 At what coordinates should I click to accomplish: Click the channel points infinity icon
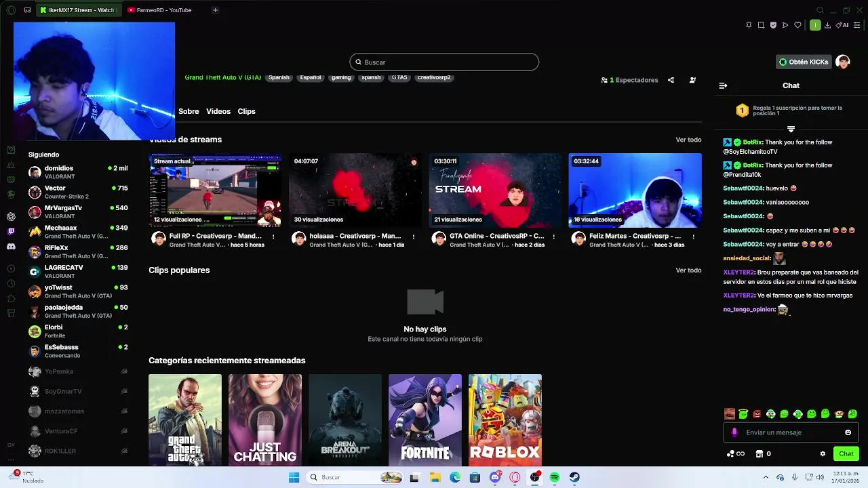pyautogui.click(x=735, y=453)
